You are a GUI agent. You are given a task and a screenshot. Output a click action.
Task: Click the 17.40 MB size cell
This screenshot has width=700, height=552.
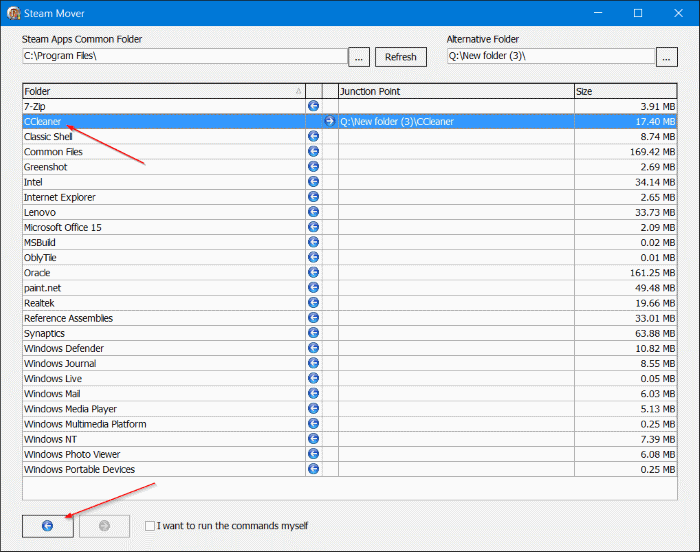pyautogui.click(x=625, y=121)
